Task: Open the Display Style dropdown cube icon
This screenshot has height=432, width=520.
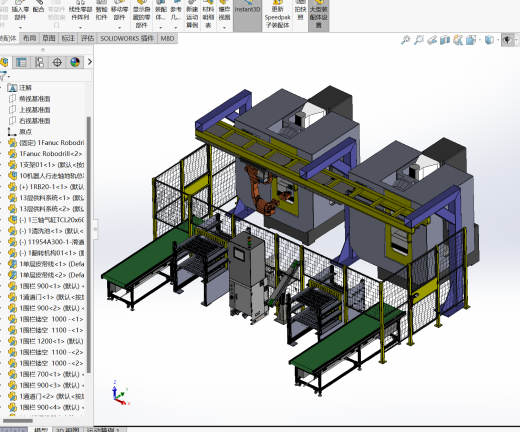Action: coord(489,40)
